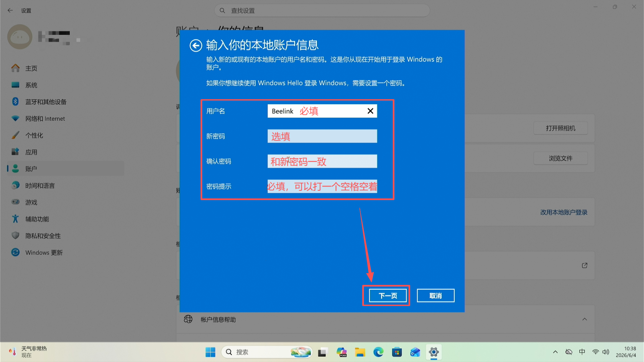Open Microsoft 365 Copilot on taskbar
Viewport: 644px width, 362px height.
click(x=342, y=352)
